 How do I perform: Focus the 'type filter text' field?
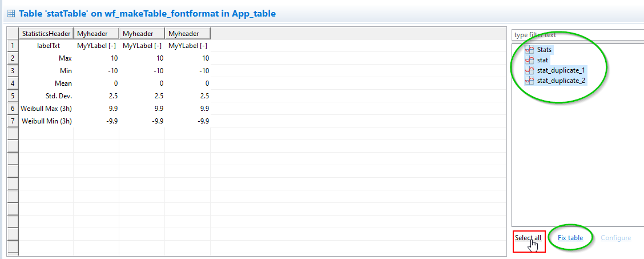tap(577, 35)
